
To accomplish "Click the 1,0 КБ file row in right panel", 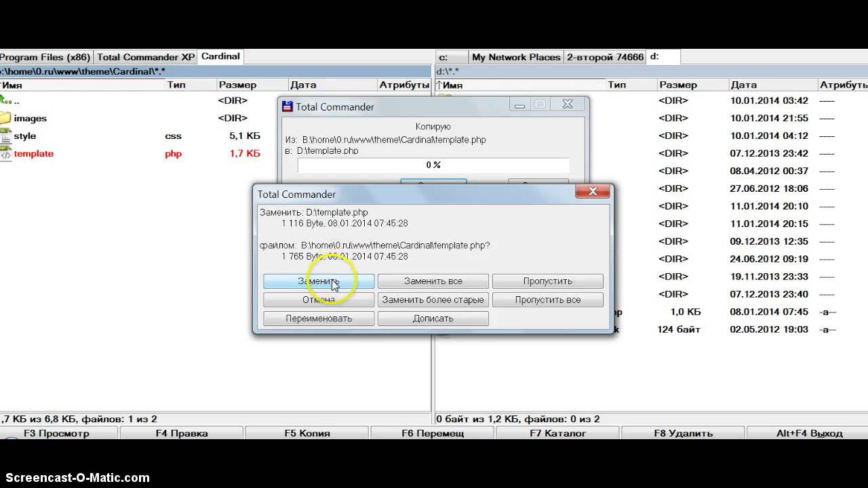I will [651, 312].
